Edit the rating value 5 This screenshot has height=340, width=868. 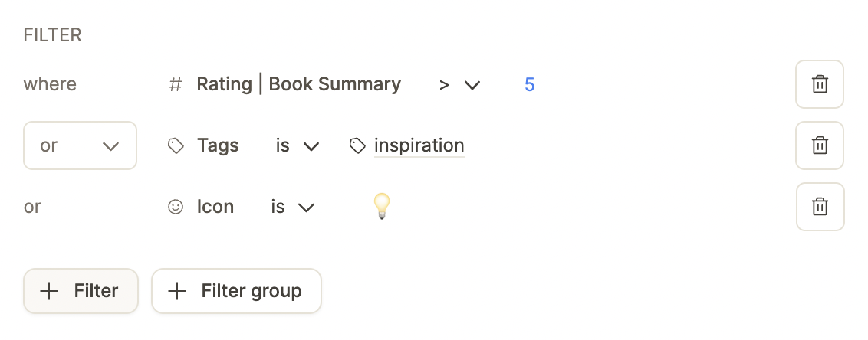[529, 84]
